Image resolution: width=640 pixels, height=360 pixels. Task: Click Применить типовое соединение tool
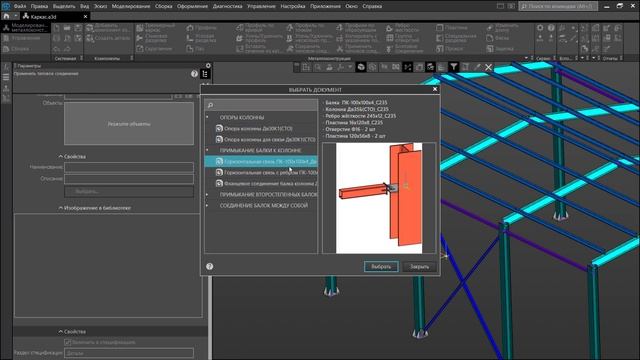(x=358, y=49)
